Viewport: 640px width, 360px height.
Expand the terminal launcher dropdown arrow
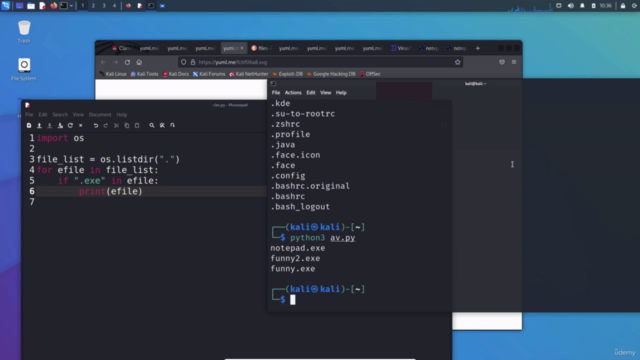point(71,6)
